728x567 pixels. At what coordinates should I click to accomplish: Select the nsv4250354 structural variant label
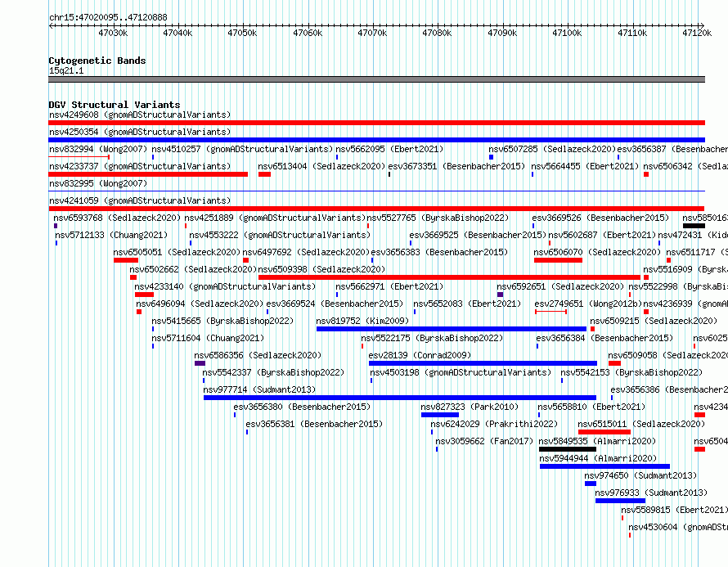[140, 132]
